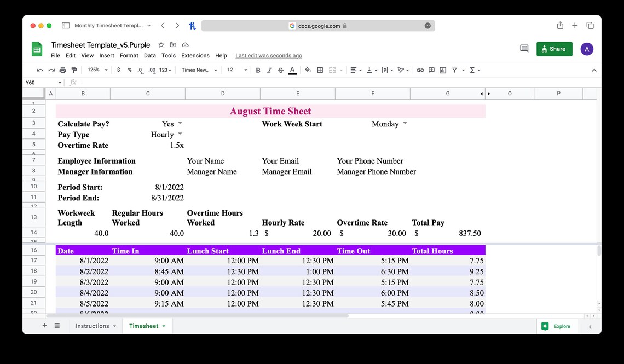
Task: Insert a link via the toolbar
Action: click(421, 70)
